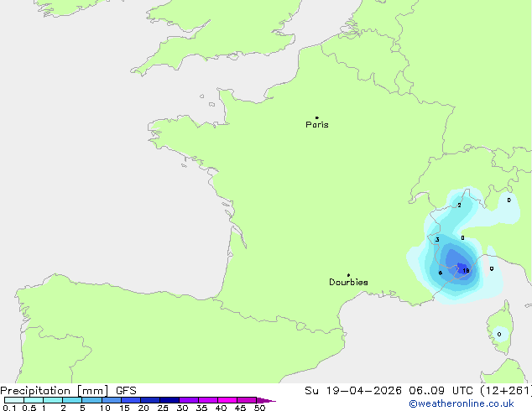Click the (12+261) forecast offset text
The height and width of the screenshot is (411, 532).
click(x=505, y=391)
